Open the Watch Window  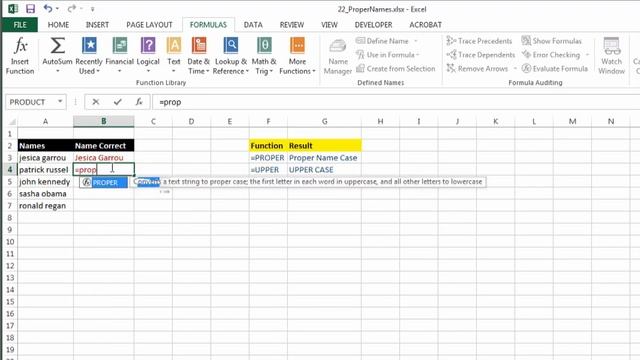click(x=611, y=56)
